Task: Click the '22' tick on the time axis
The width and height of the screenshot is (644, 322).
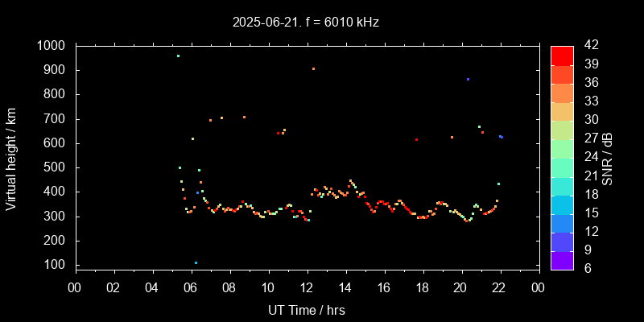Action: click(x=500, y=287)
